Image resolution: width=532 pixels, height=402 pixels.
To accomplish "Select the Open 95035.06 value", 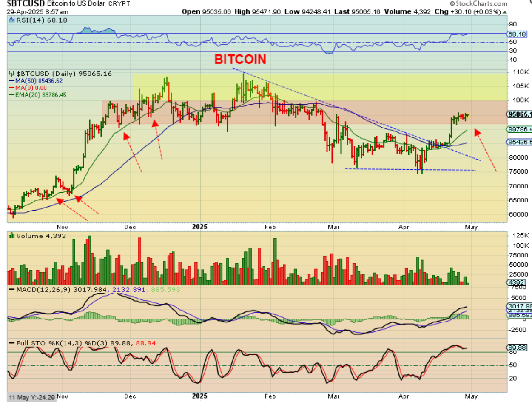I will click(x=207, y=11).
